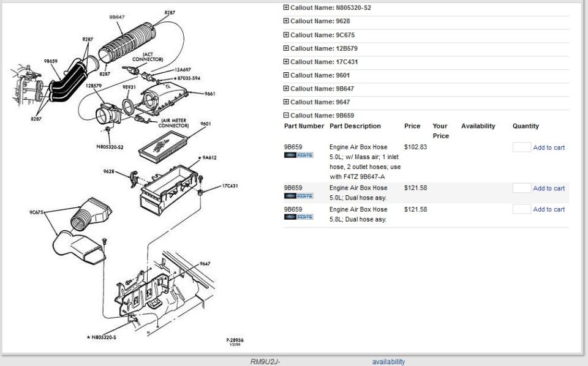Click Ford Parts logo under first 9B659
The width and height of the screenshot is (588, 366).
[x=298, y=155]
